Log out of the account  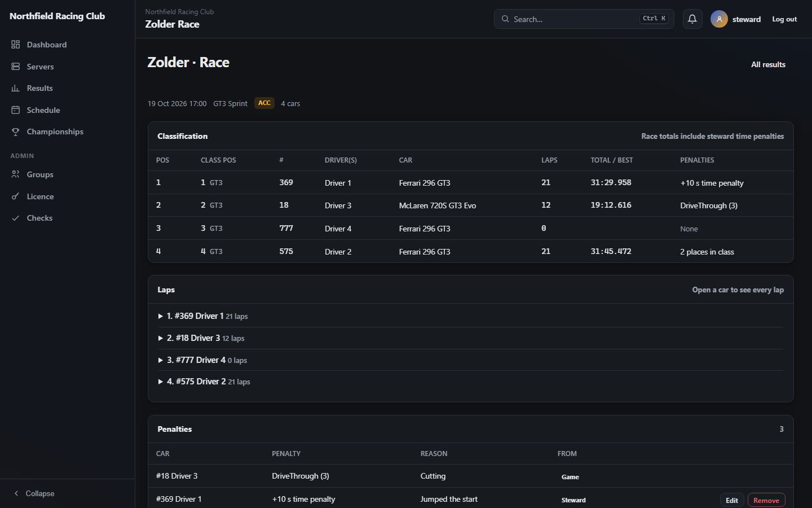pyautogui.click(x=784, y=19)
